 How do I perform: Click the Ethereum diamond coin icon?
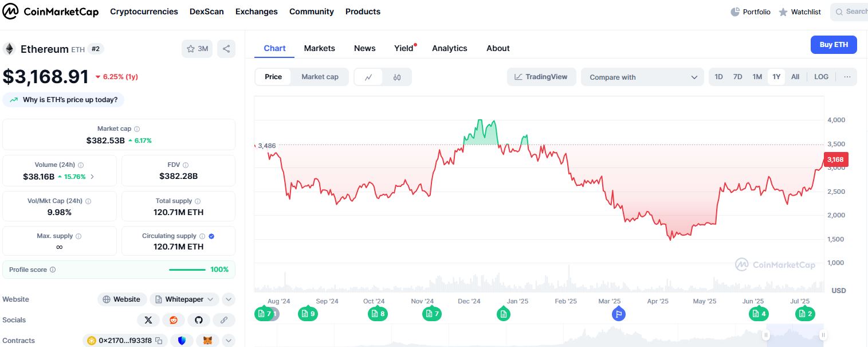(9, 49)
